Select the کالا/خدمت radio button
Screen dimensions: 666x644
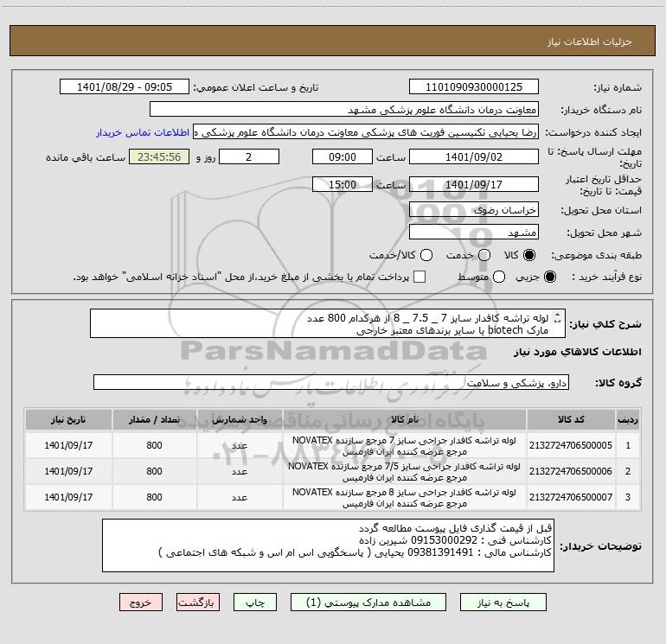click(x=426, y=255)
